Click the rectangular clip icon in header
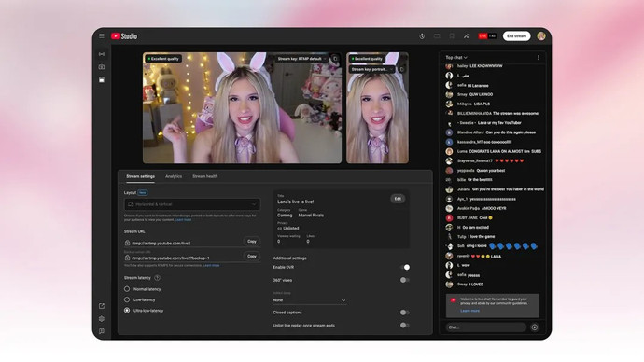Viewport: 644px width, 362px height. [x=437, y=36]
